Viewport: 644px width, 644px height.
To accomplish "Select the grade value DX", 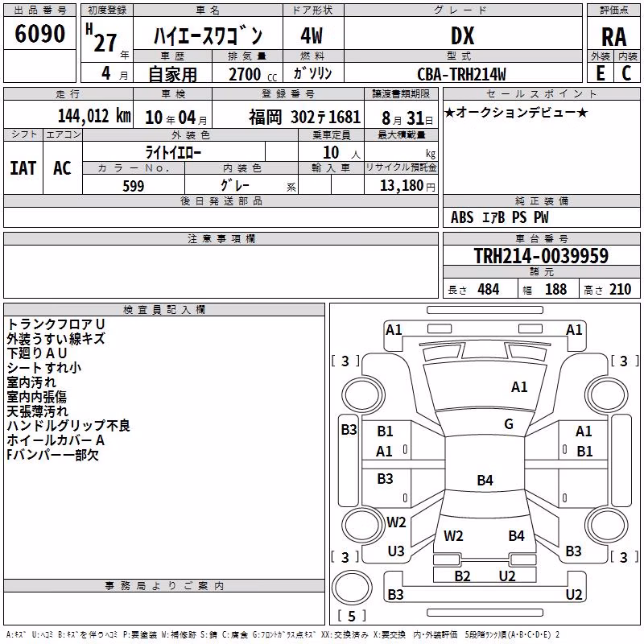I will (x=462, y=35).
